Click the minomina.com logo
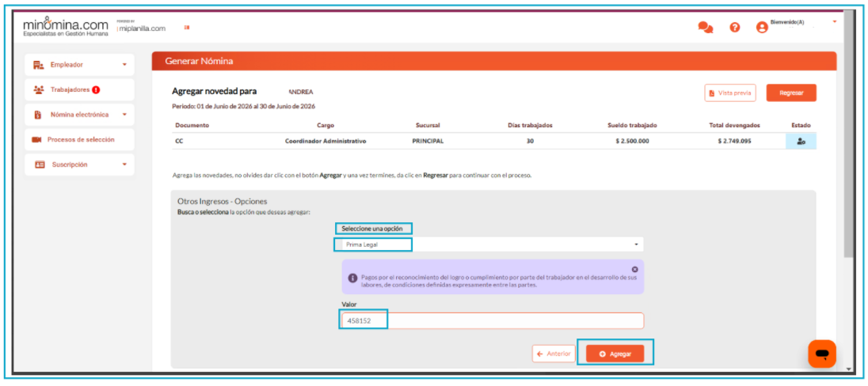The height and width of the screenshot is (386, 868). (66, 27)
